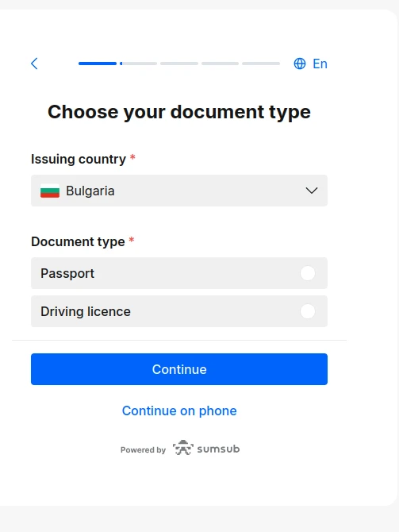Screen dimensions: 399x532
Task: Expand the Issuing country dropdown arrow
Action: 312,191
